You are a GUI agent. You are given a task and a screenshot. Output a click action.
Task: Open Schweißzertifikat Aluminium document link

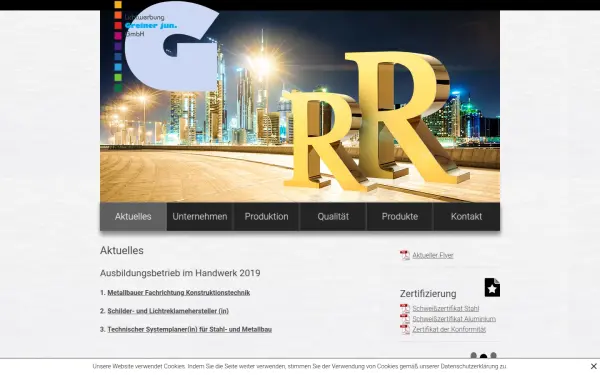454,319
